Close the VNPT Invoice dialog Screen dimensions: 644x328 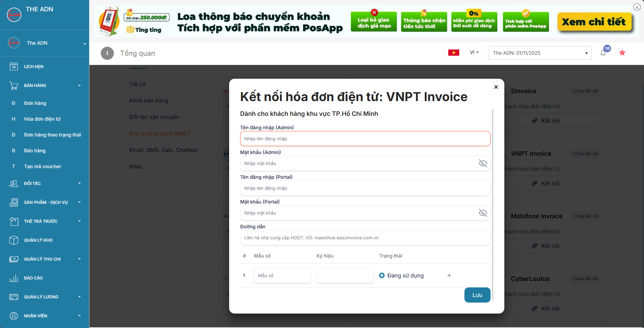[x=496, y=87]
